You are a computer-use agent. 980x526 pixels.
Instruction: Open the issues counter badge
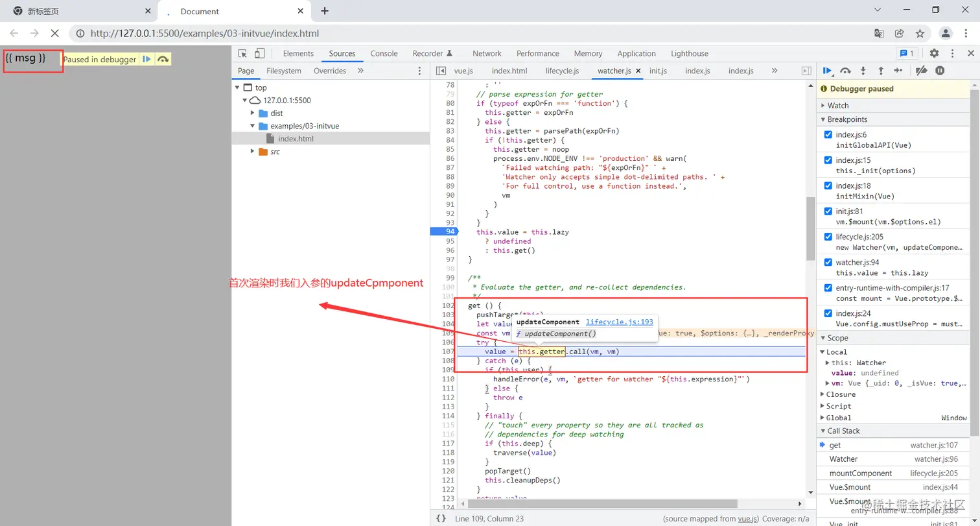(906, 54)
